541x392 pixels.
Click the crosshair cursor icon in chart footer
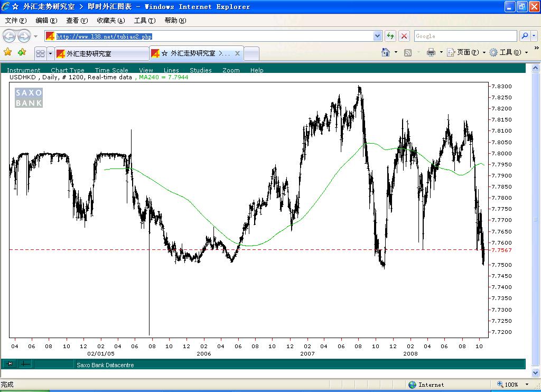(x=25, y=363)
